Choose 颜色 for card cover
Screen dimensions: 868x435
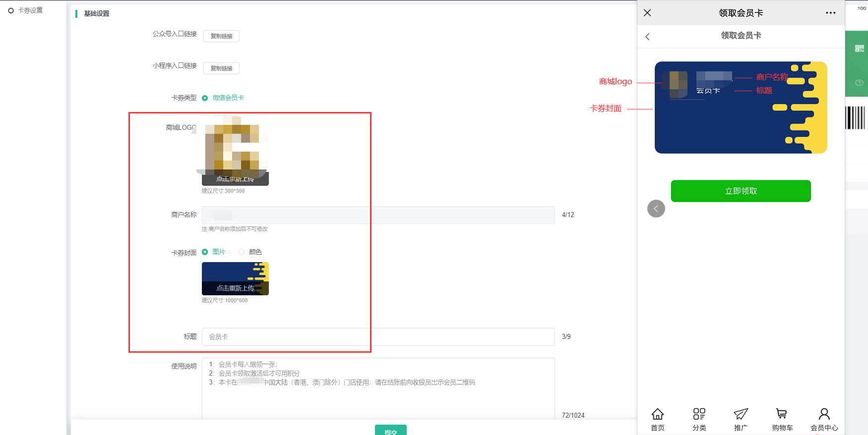point(242,252)
